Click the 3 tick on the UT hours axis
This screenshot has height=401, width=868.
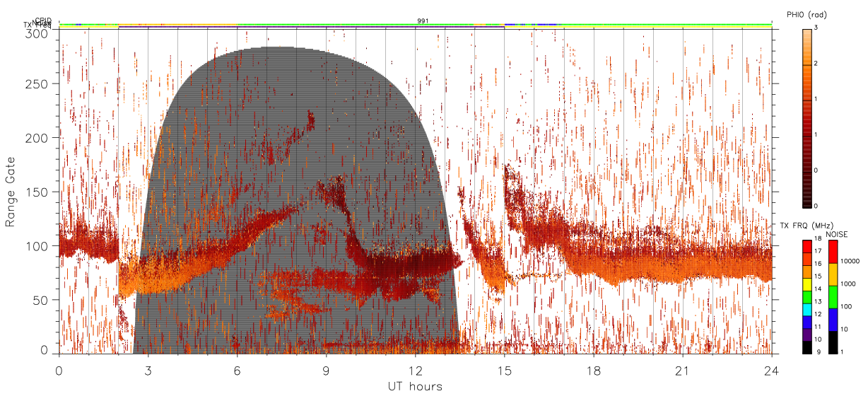(x=148, y=370)
